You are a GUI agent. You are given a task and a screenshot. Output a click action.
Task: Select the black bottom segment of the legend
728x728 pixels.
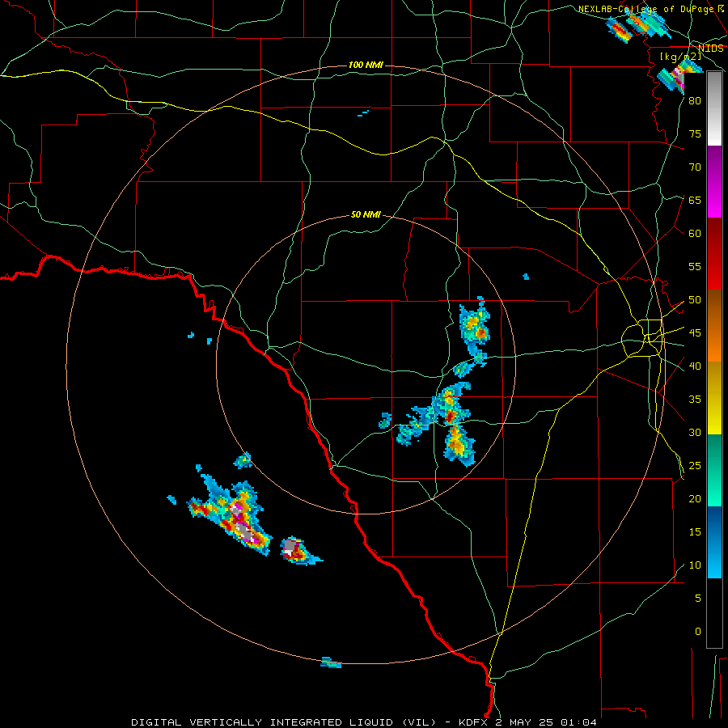pos(714,613)
